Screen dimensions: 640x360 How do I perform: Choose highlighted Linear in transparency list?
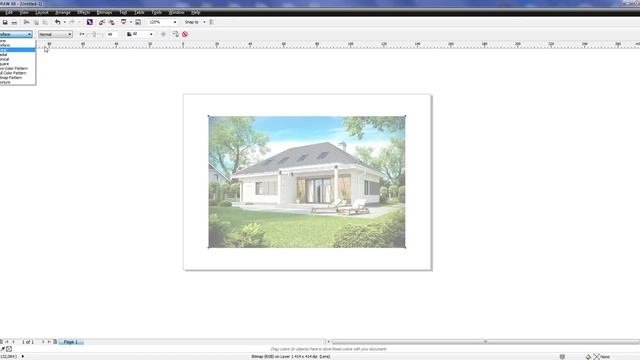click(x=18, y=50)
